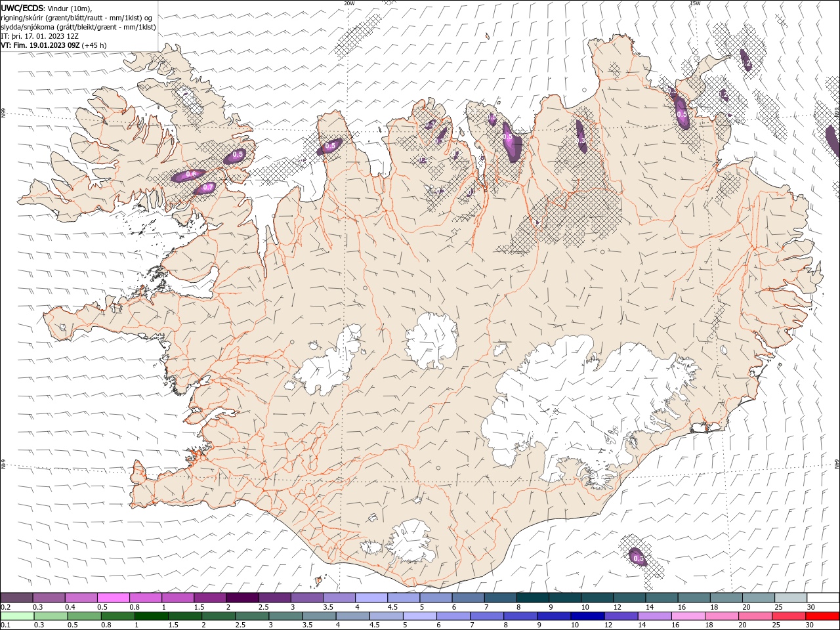Click the 'IT: Þri. 17. 01. 2023 12Z' line
840x630 pixels.
[40, 36]
